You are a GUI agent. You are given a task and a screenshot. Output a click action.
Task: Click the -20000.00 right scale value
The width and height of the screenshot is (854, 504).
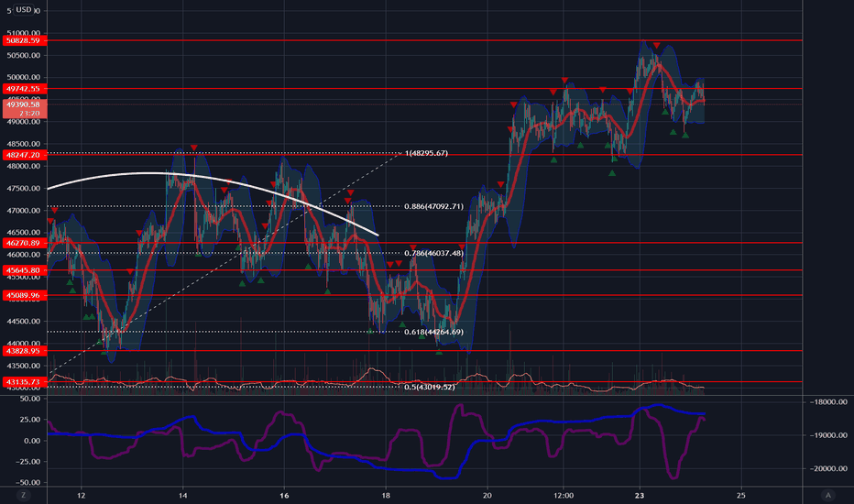point(827,468)
